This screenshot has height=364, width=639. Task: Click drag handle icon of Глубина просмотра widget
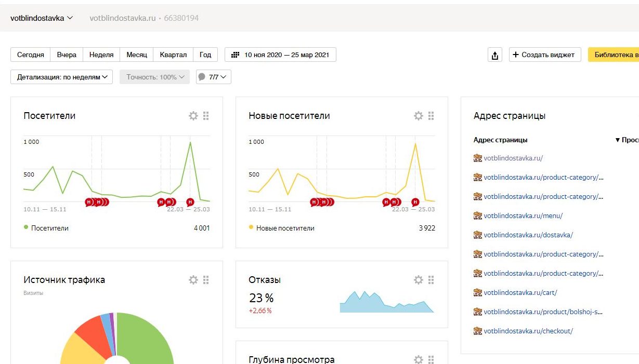click(x=431, y=359)
